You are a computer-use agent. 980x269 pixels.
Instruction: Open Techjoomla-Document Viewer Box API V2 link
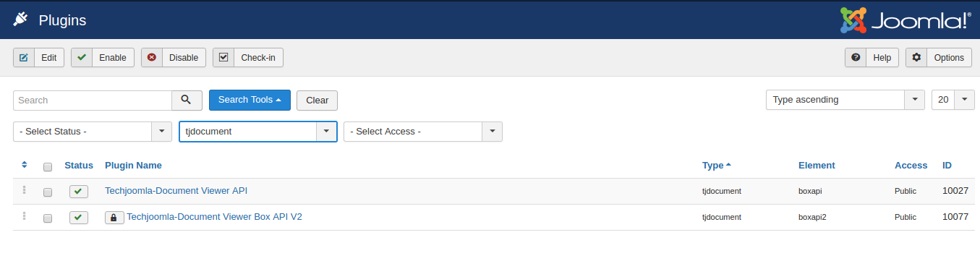214,216
